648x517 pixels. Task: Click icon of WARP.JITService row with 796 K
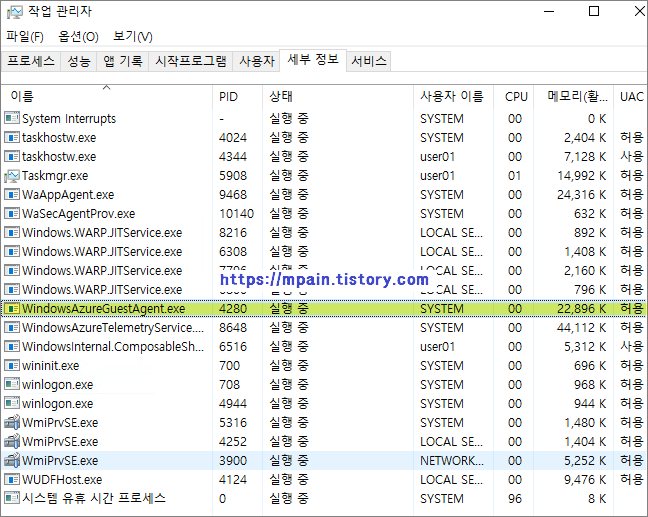coord(12,289)
